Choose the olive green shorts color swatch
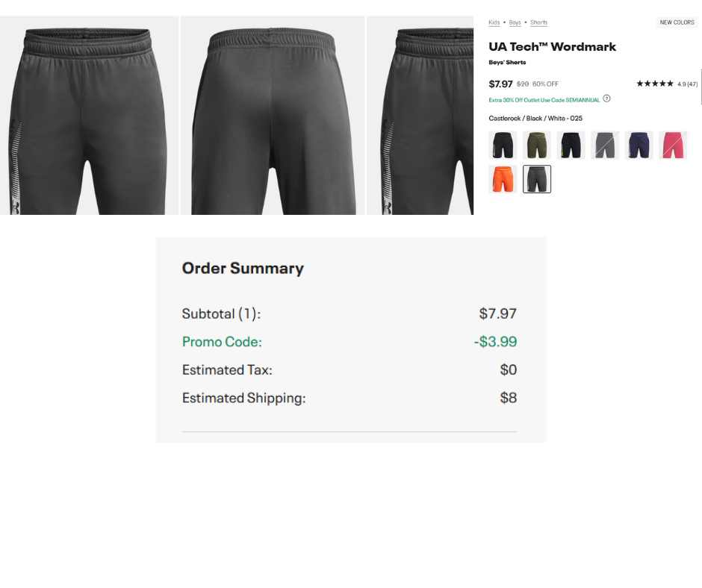This screenshot has width=702, height=588. tap(537, 145)
